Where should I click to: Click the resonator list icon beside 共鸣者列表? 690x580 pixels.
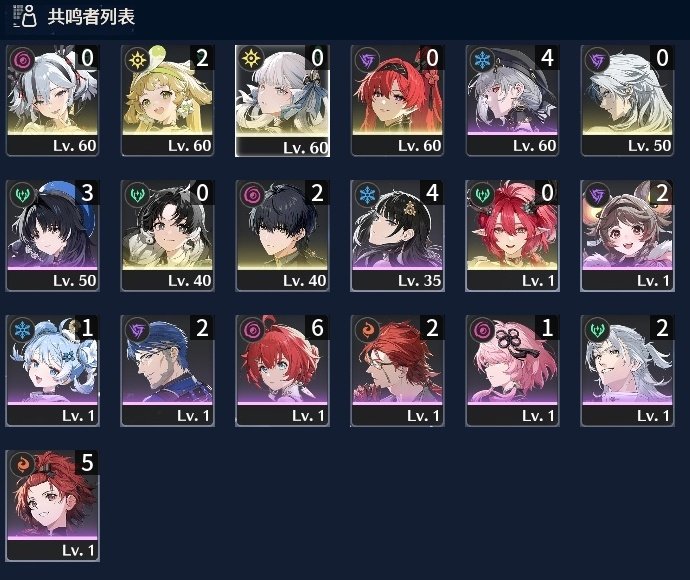(25, 16)
